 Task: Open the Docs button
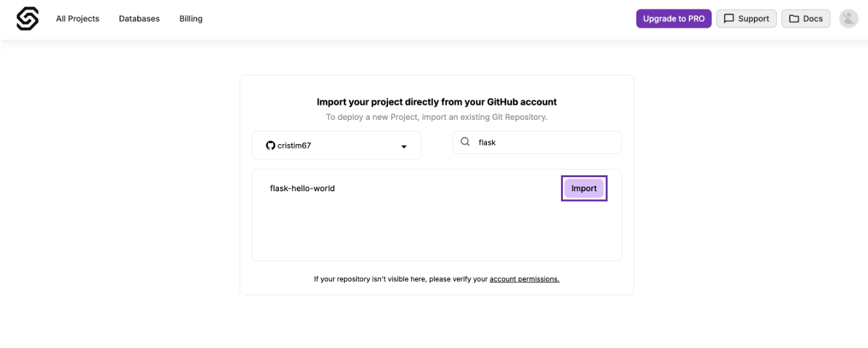[806, 18]
